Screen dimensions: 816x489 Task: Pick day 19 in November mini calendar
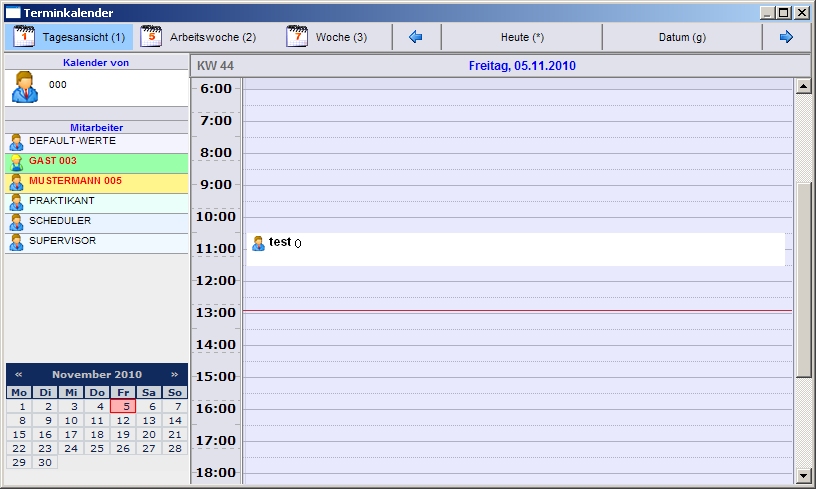[123, 435]
